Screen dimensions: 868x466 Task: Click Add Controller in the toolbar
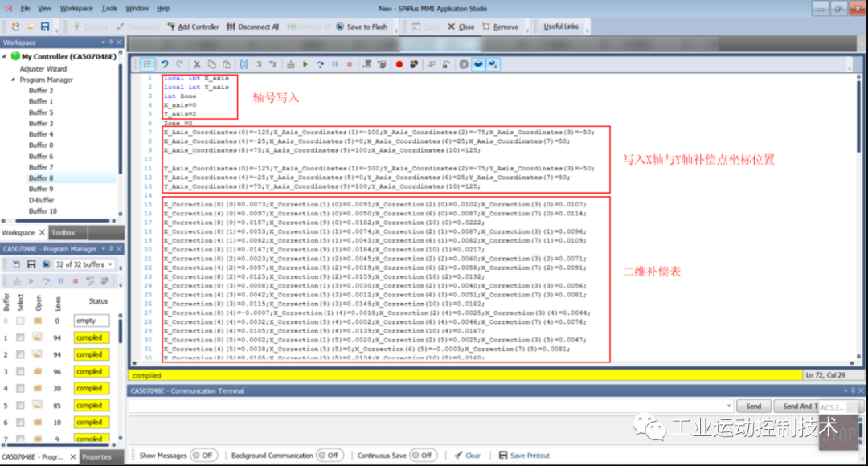[x=193, y=27]
